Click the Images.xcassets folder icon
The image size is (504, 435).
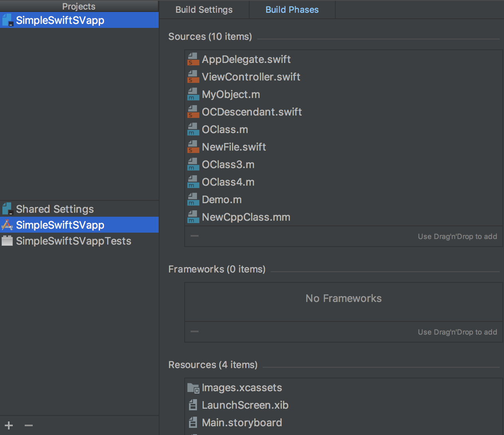coord(193,388)
